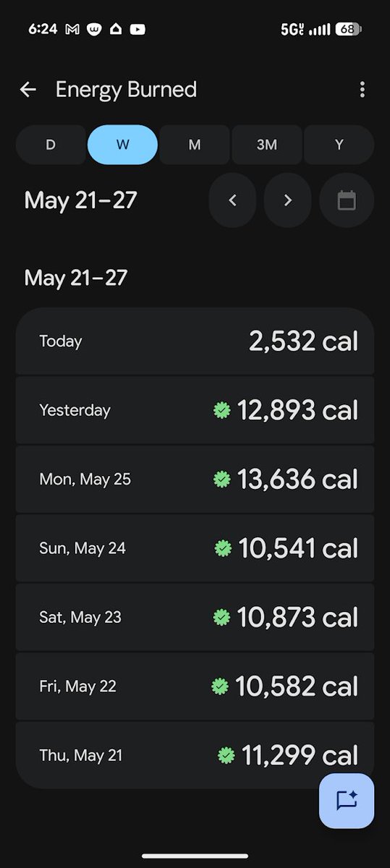Go to previous week with left chevron
390x868 pixels.
[x=232, y=200]
